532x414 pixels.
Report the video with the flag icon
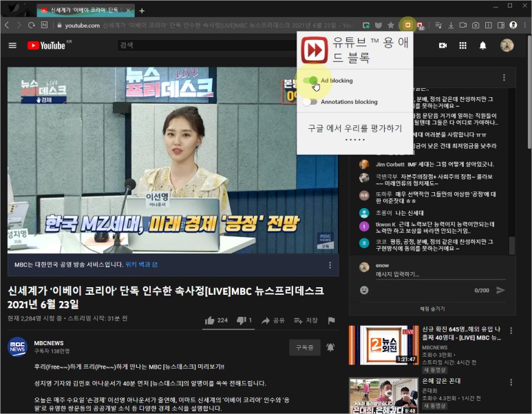332,320
